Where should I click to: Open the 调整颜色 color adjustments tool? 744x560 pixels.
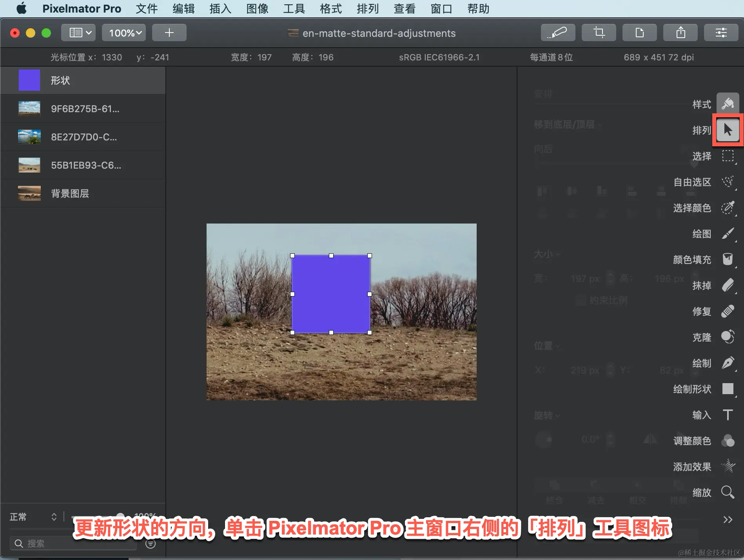pyautogui.click(x=728, y=441)
